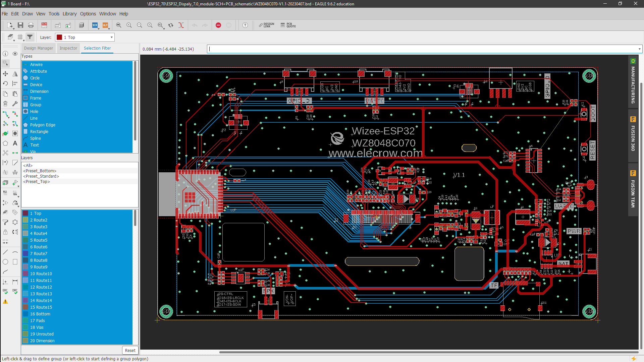Toggle Device type in selection filter
Screen dimensions: 644x362
(x=77, y=85)
